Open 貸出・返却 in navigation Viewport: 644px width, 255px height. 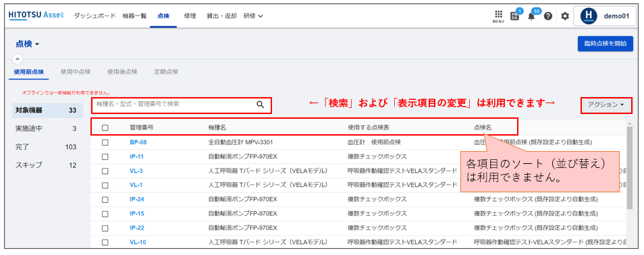221,16
